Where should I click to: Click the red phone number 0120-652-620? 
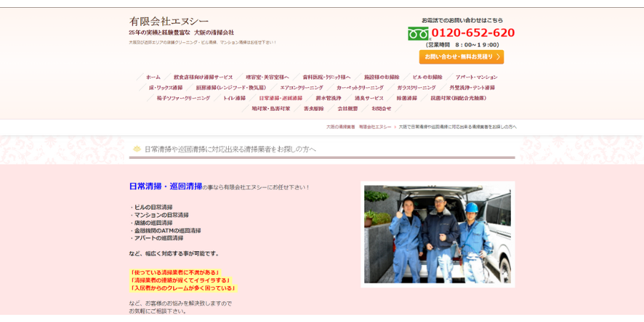[x=473, y=33]
